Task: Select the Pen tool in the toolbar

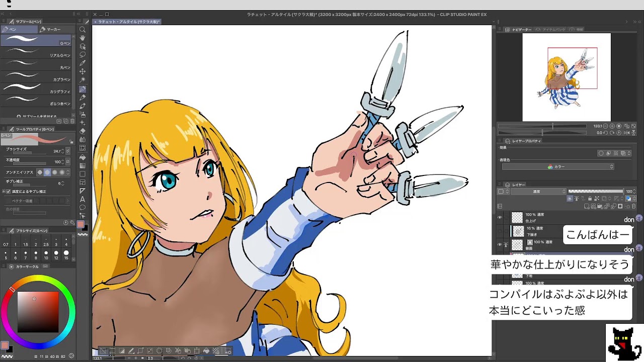Action: [83, 89]
